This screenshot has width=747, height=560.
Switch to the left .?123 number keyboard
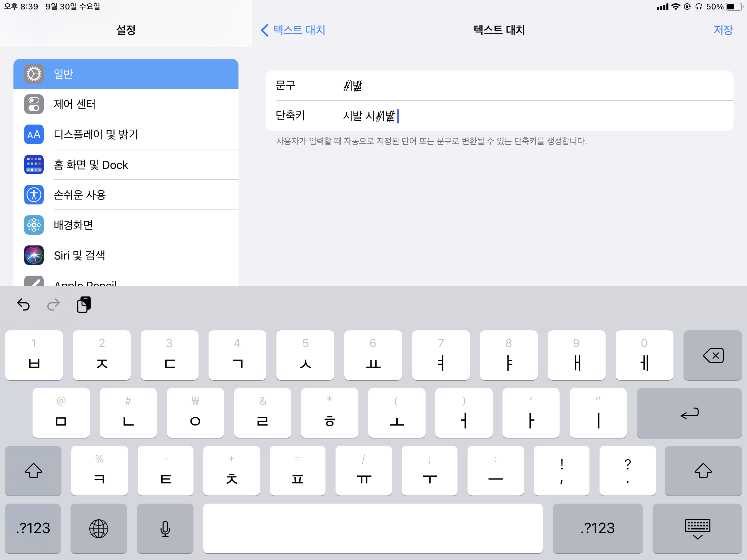point(33,528)
